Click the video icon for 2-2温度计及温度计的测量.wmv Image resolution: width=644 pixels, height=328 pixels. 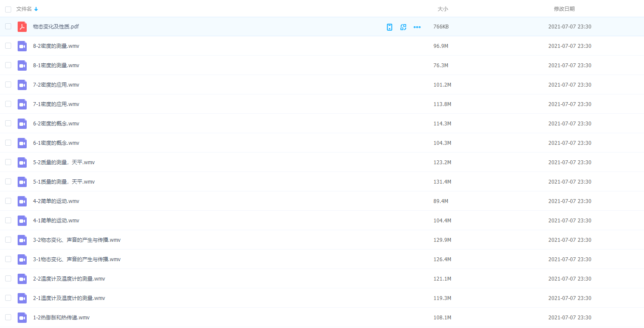22,279
